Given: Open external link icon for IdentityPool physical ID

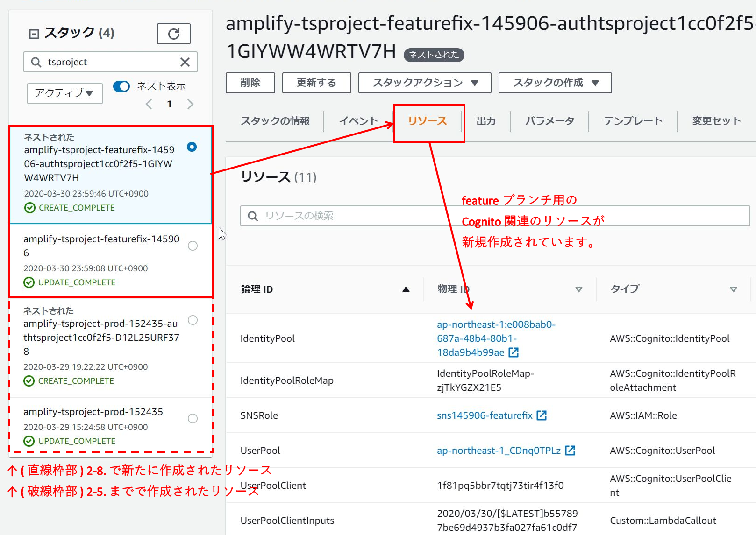Looking at the screenshot, I should (514, 352).
